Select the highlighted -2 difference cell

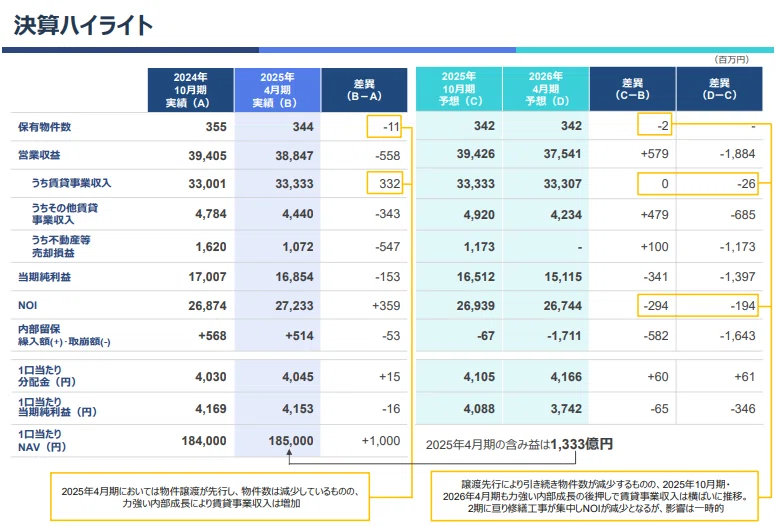click(x=654, y=124)
